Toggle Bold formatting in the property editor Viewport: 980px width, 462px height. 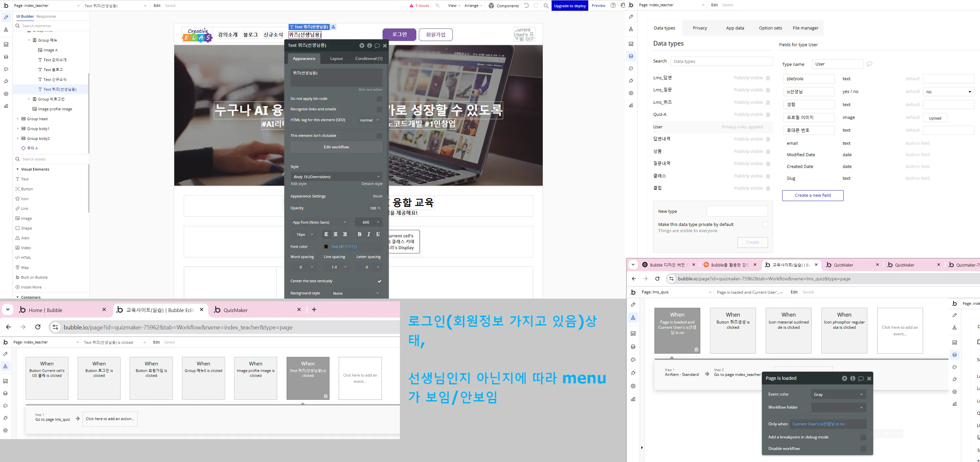(x=360, y=234)
